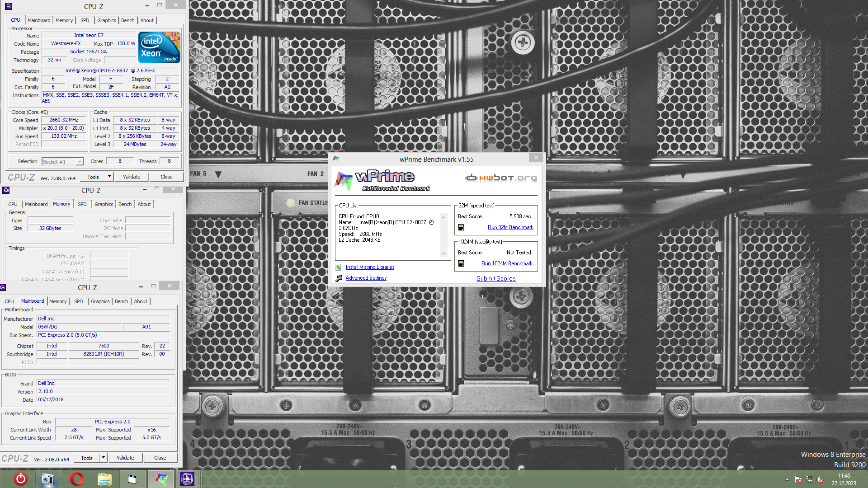Click the Install Missing Libraries icon

pyautogui.click(x=339, y=267)
